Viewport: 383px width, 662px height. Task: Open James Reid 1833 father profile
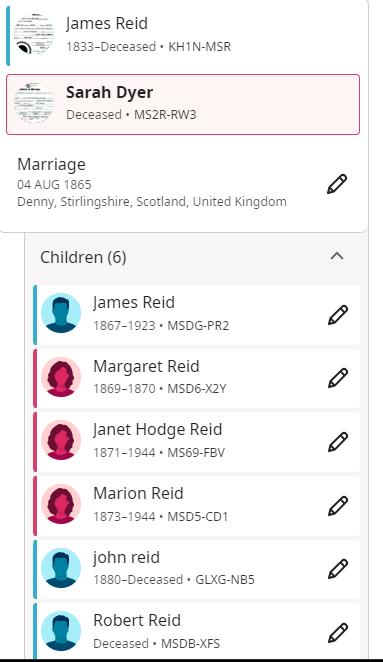click(107, 23)
